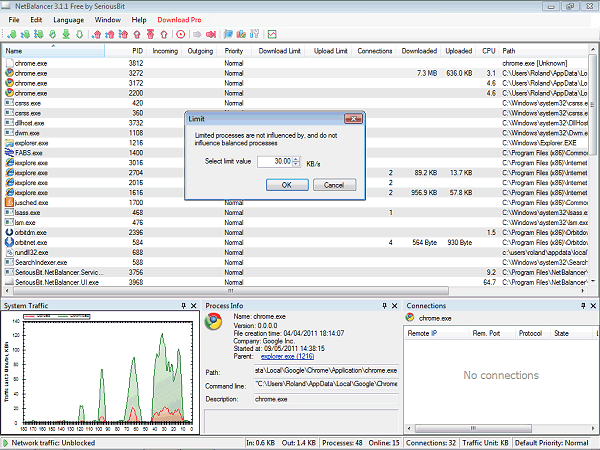
Task: Select the orbitnet.exe process row
Action: 295,242
